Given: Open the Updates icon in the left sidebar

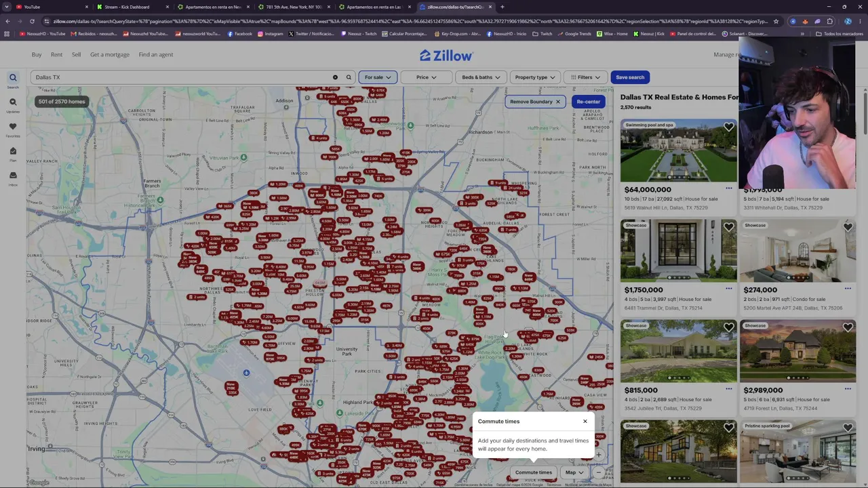Looking at the screenshot, I should pyautogui.click(x=13, y=102).
